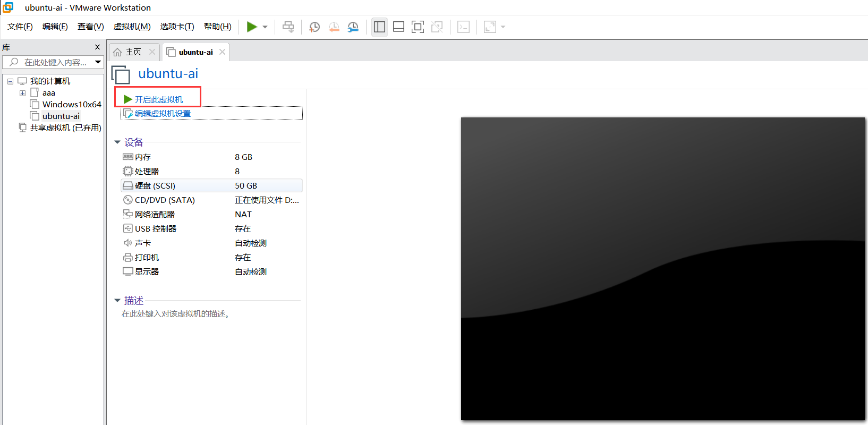Click the black VM screen preview

(663, 269)
